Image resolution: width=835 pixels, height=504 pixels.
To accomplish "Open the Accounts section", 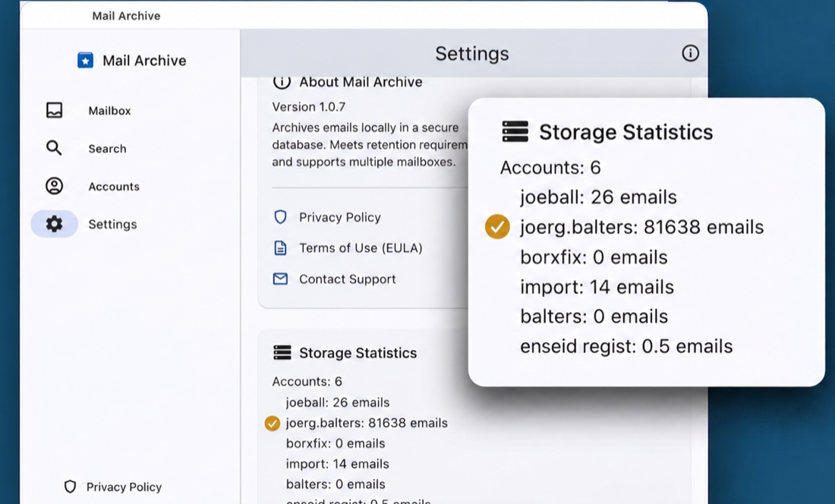I will click(x=114, y=186).
